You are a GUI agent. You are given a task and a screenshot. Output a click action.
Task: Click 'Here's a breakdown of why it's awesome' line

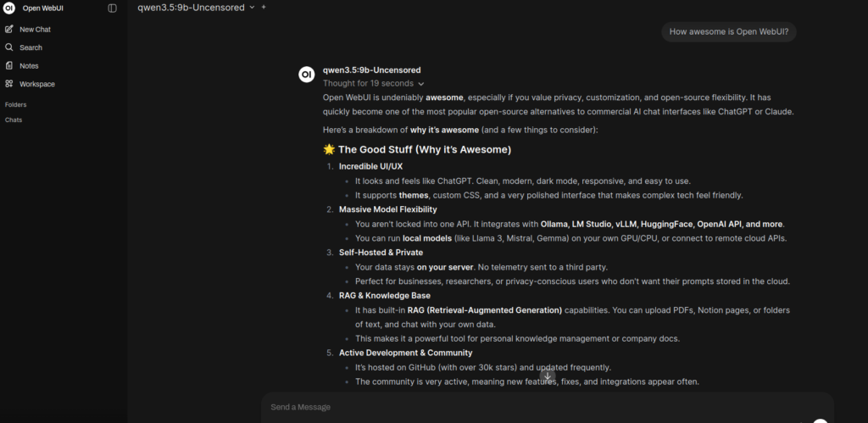click(x=460, y=130)
